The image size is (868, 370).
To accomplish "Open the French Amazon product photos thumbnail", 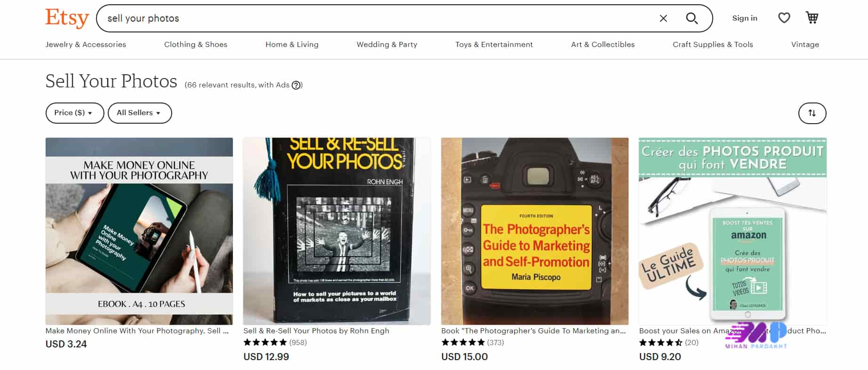I will [733, 231].
